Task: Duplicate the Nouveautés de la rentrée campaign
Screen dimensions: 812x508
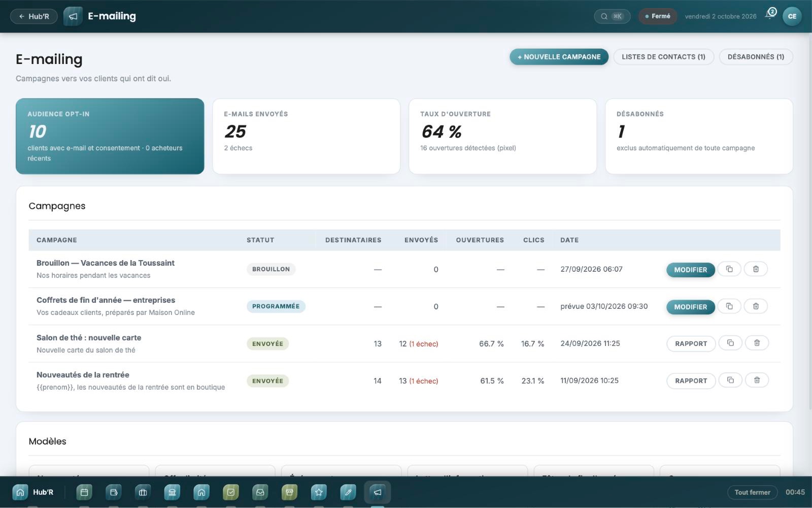Action: [730, 380]
